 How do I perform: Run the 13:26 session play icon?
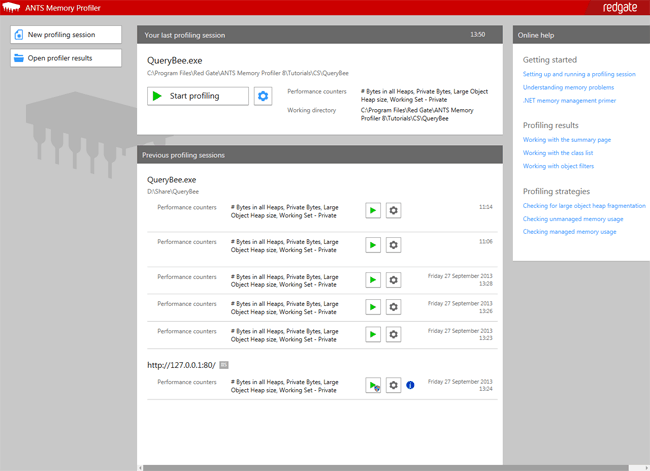point(372,307)
